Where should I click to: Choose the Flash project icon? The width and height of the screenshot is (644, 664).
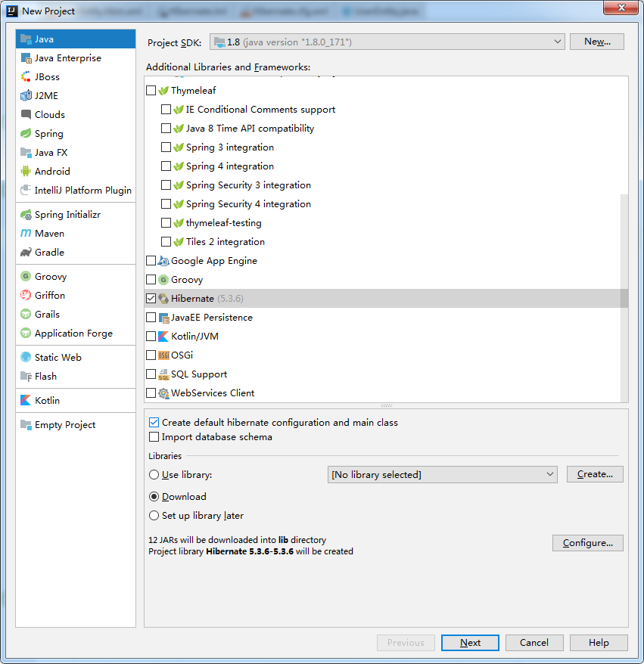(26, 377)
